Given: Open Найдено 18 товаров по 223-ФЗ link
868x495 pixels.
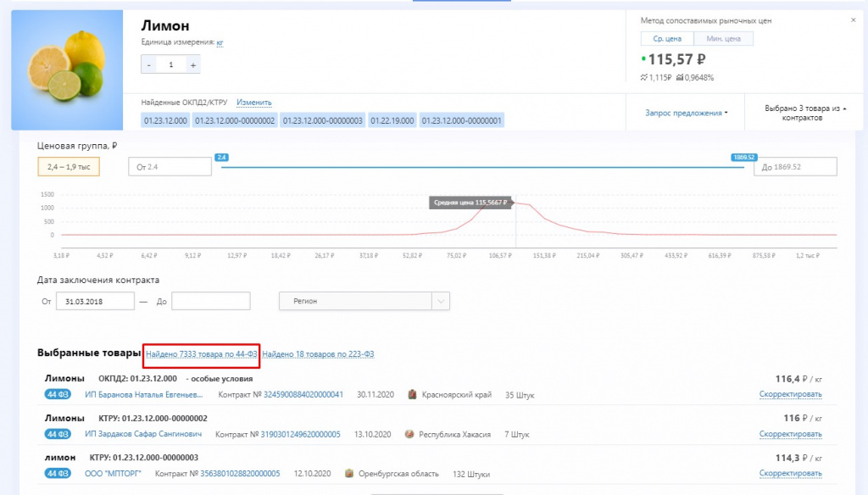Looking at the screenshot, I should click(x=319, y=354).
